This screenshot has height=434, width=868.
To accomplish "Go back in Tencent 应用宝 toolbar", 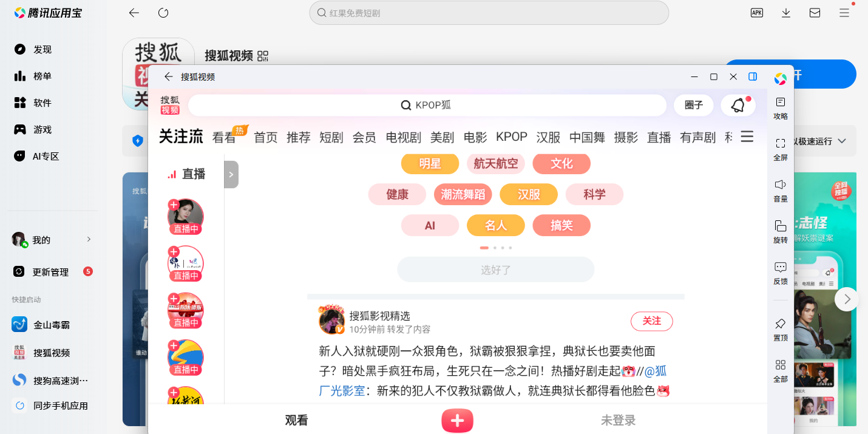I will 134,13.
